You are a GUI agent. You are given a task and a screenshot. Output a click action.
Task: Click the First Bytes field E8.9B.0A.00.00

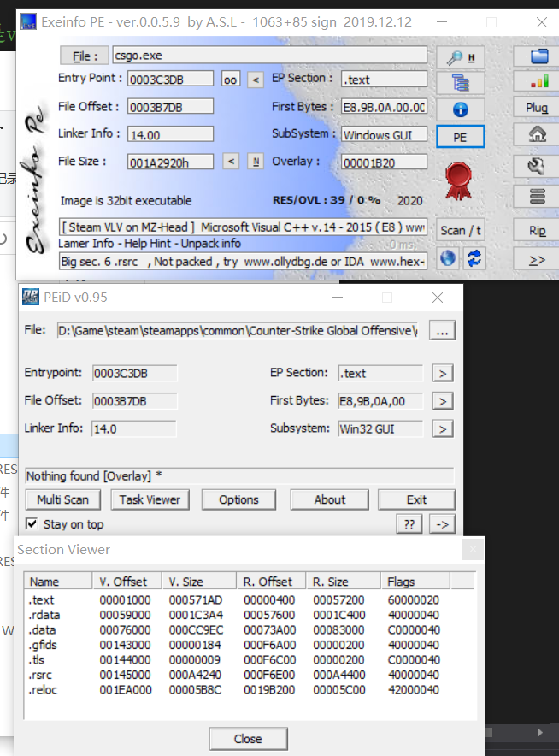pos(384,107)
